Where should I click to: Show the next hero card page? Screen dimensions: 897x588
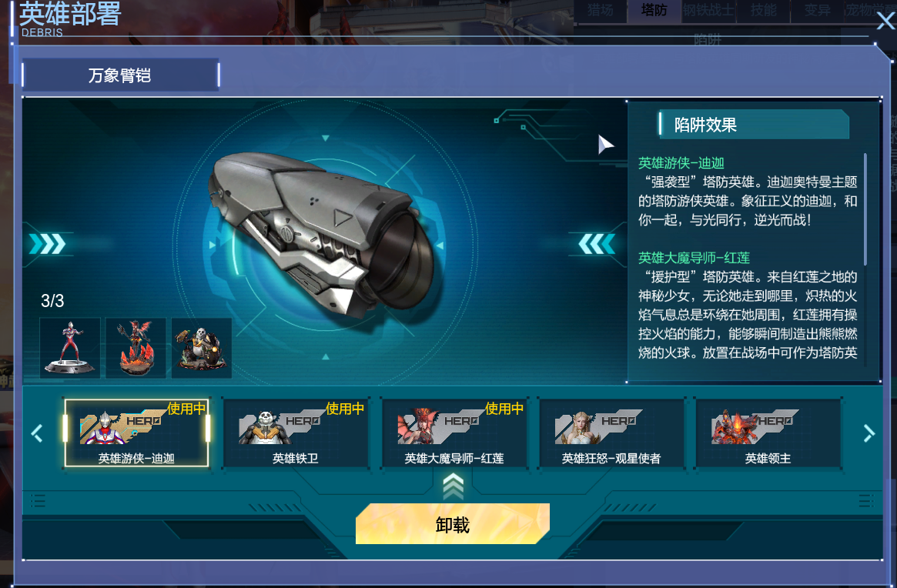click(869, 433)
